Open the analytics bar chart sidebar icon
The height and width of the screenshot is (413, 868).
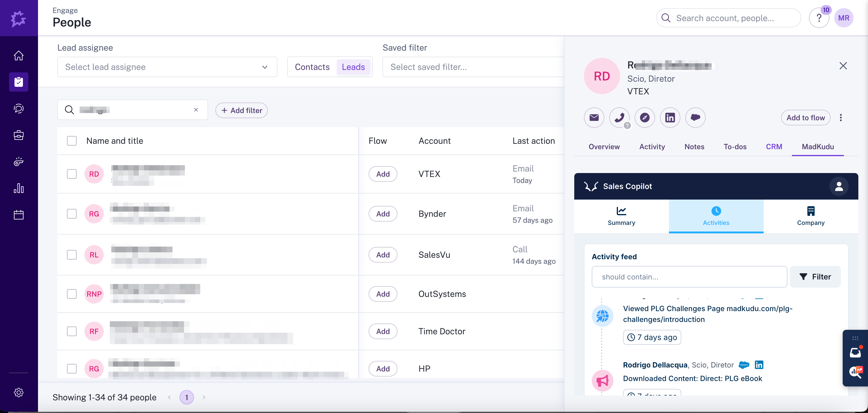pos(18,188)
